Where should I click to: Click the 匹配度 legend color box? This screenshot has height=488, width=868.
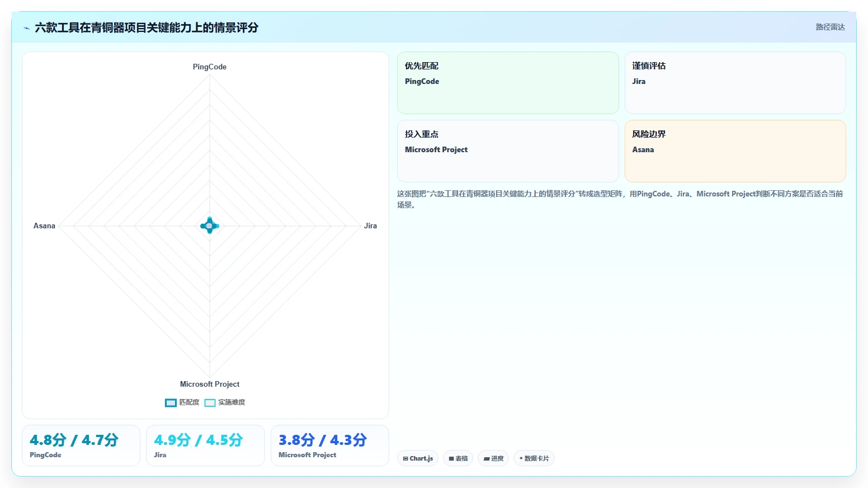coord(171,402)
